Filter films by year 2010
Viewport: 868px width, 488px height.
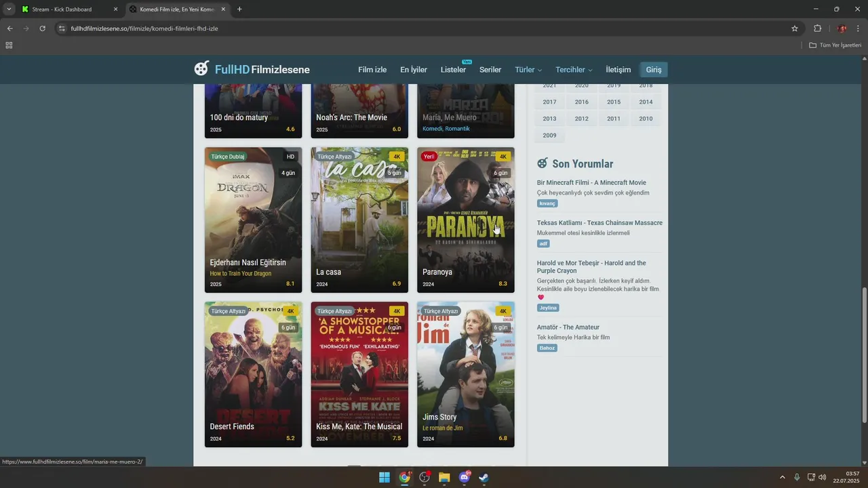coord(646,119)
